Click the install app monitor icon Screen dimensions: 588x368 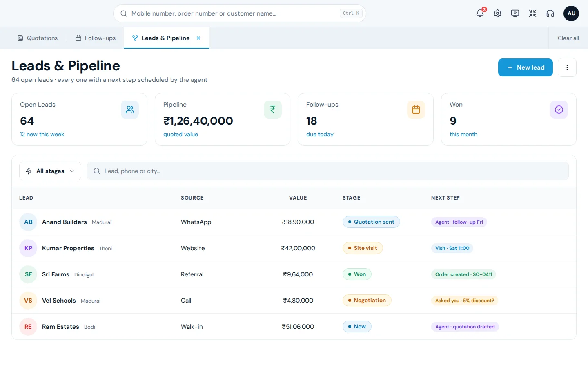(515, 13)
